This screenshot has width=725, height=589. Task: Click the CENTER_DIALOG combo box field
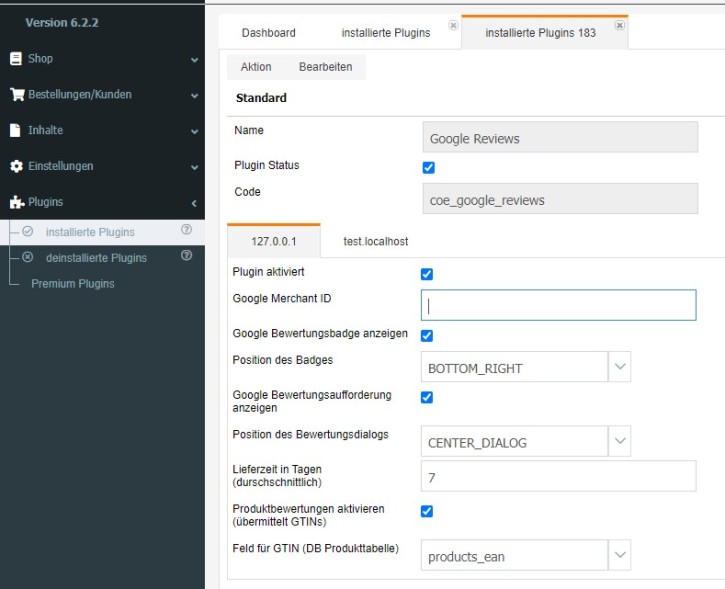click(x=514, y=441)
